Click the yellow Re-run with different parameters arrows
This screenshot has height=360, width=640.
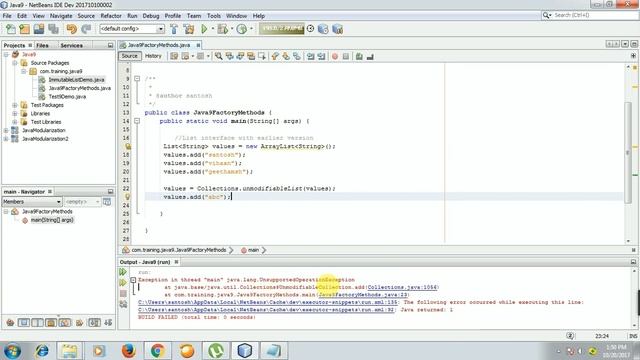tap(123, 282)
